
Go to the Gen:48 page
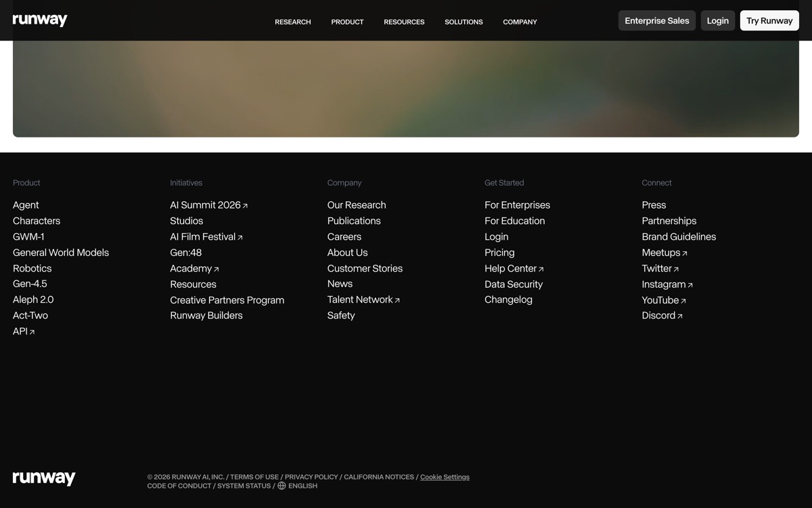pos(186,252)
